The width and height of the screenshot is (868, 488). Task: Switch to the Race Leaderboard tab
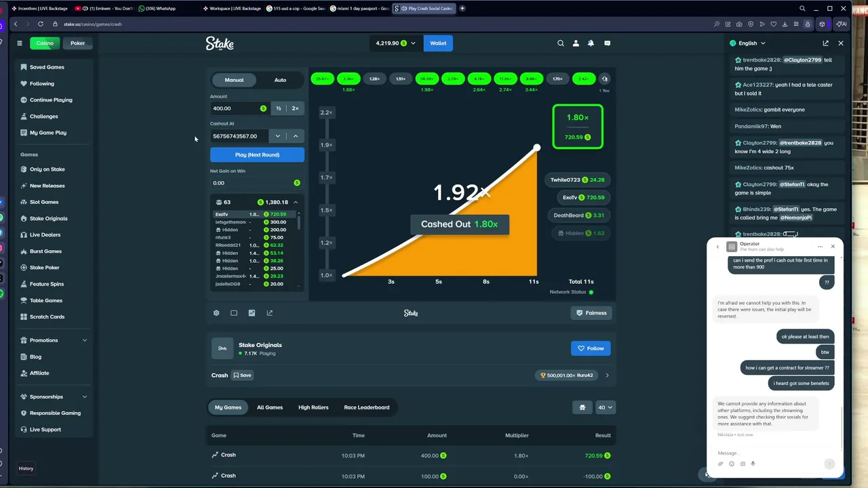click(367, 407)
